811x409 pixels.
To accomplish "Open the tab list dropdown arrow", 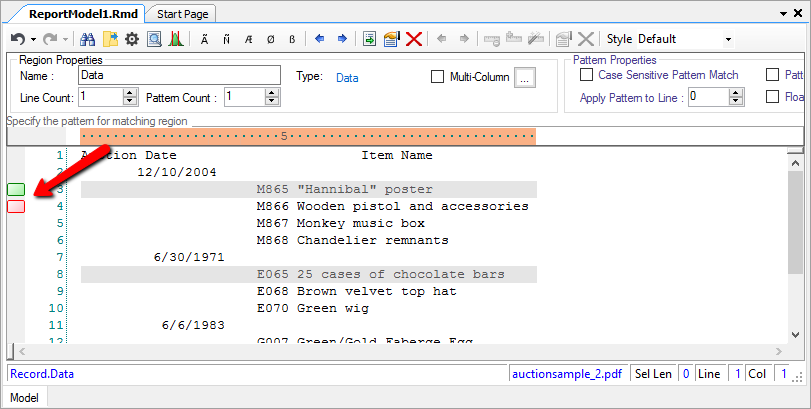I will [x=781, y=13].
